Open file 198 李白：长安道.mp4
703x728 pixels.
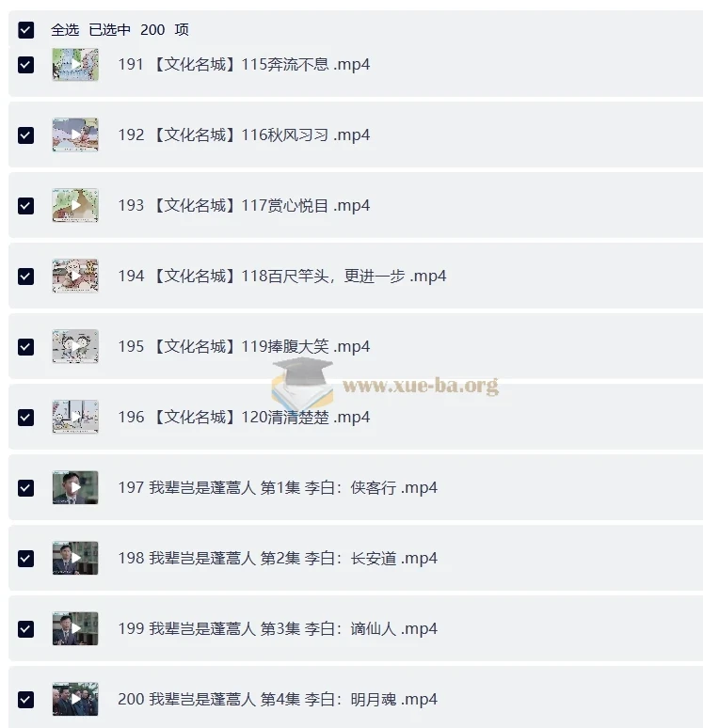click(278, 558)
